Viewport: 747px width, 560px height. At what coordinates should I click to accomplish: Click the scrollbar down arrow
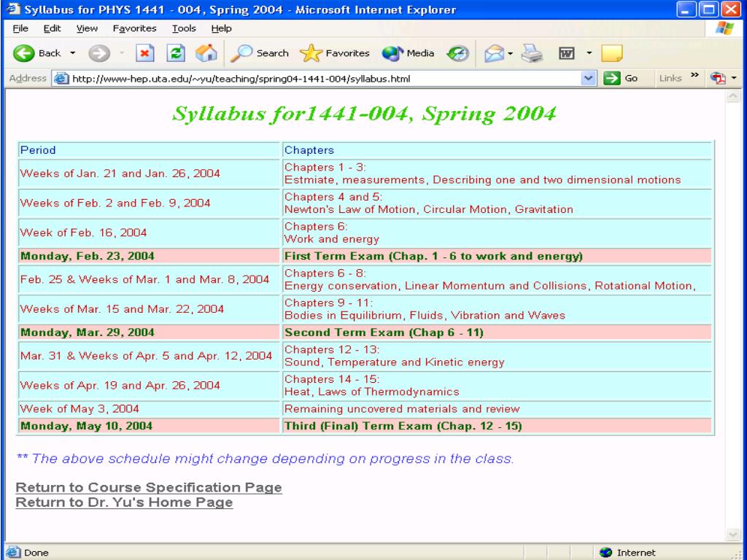pyautogui.click(x=733, y=534)
